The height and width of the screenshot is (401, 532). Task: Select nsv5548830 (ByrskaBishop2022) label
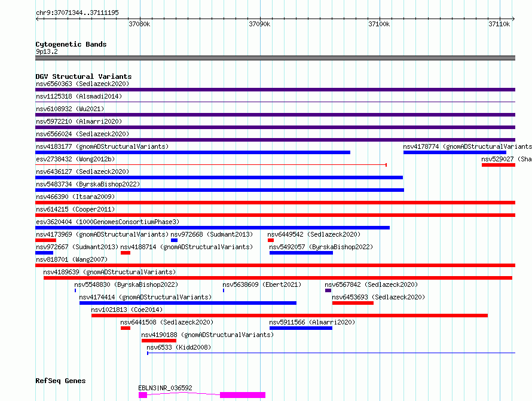[x=126, y=284]
